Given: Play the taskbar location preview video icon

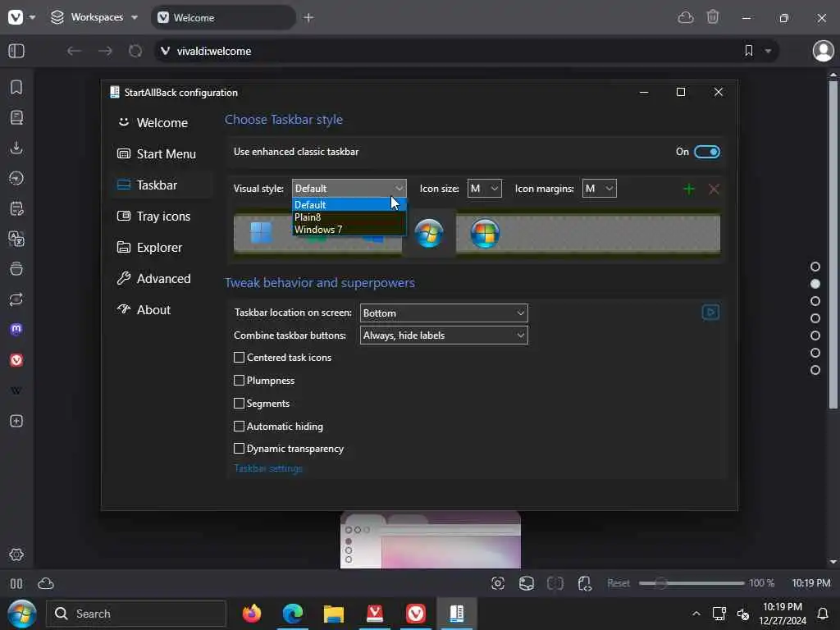Looking at the screenshot, I should tap(710, 313).
